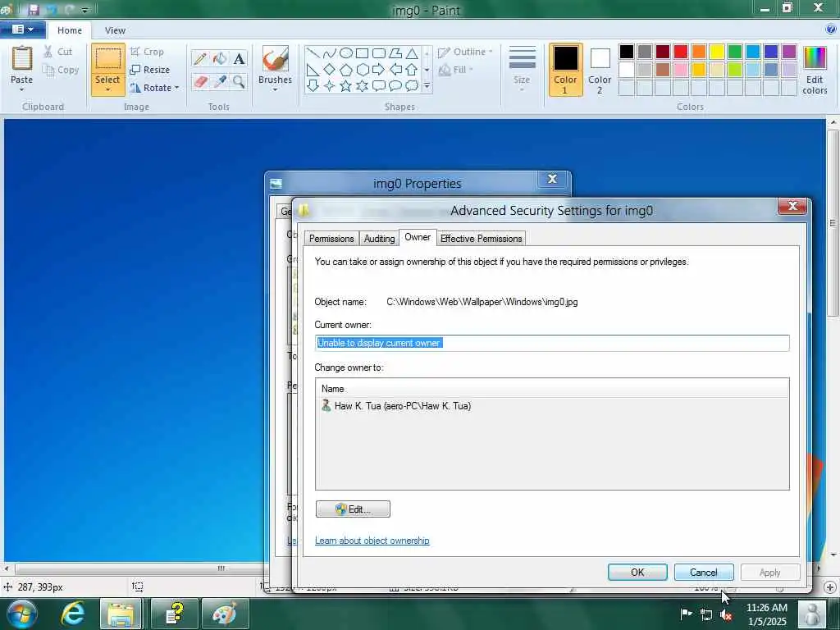This screenshot has width=840, height=630.
Task: Click the Crop tool in Image group
Action: pos(147,52)
